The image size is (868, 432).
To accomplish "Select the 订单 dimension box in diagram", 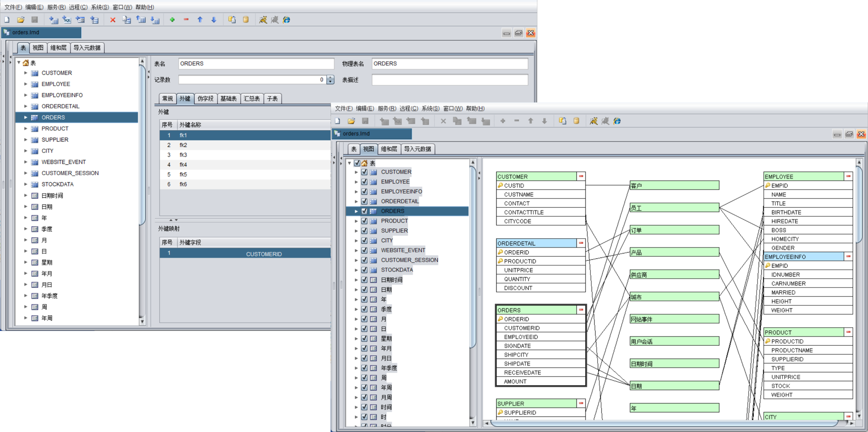I will click(674, 230).
